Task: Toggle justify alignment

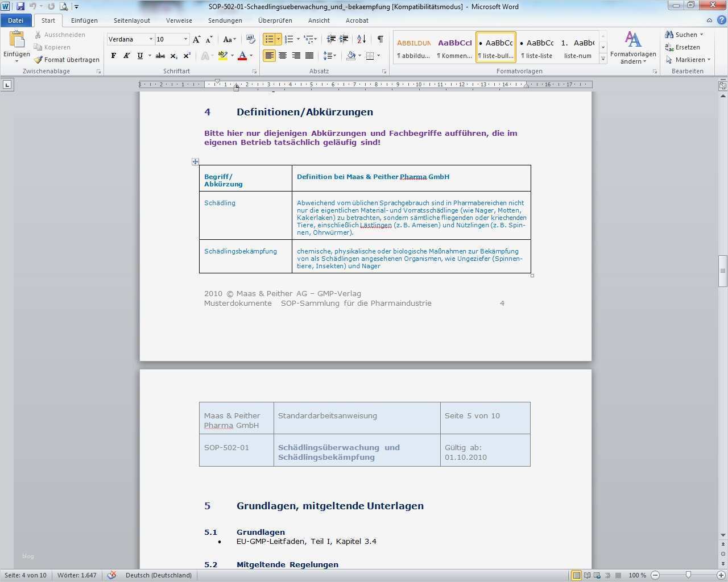Action: (309, 56)
